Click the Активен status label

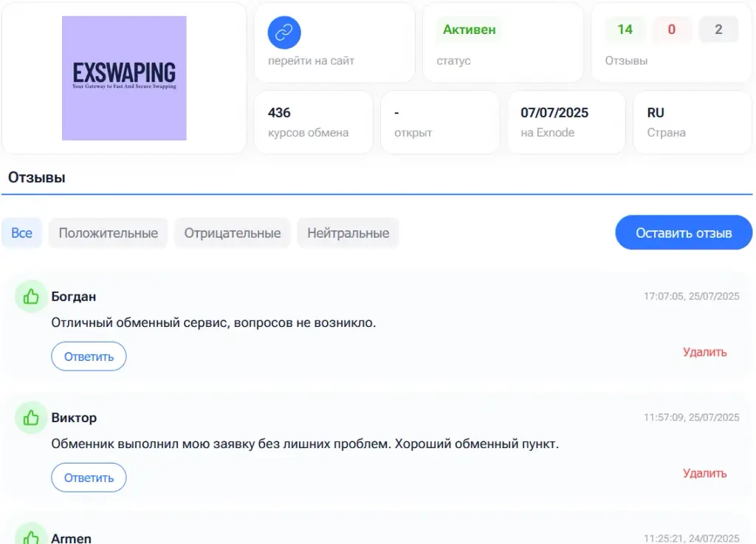coord(469,30)
